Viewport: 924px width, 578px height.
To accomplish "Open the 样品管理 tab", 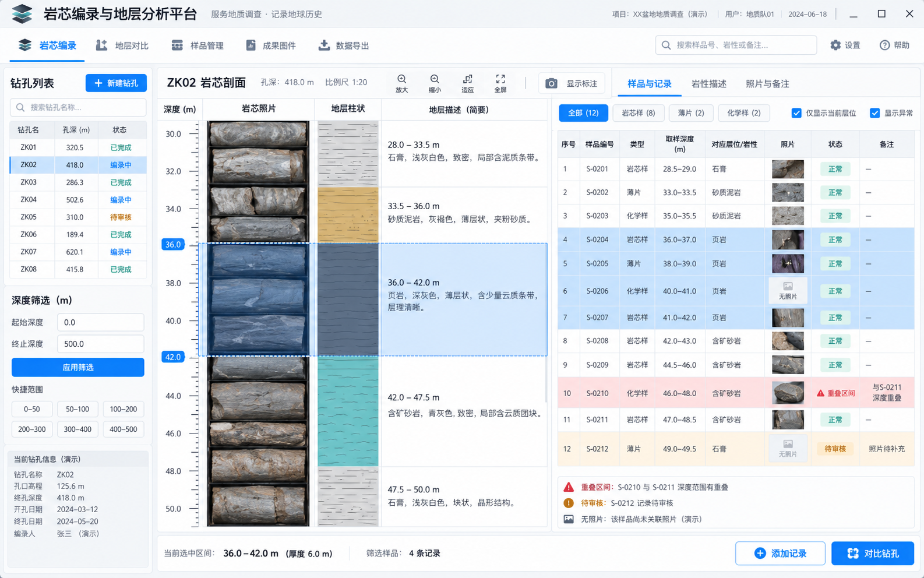I will (x=198, y=45).
